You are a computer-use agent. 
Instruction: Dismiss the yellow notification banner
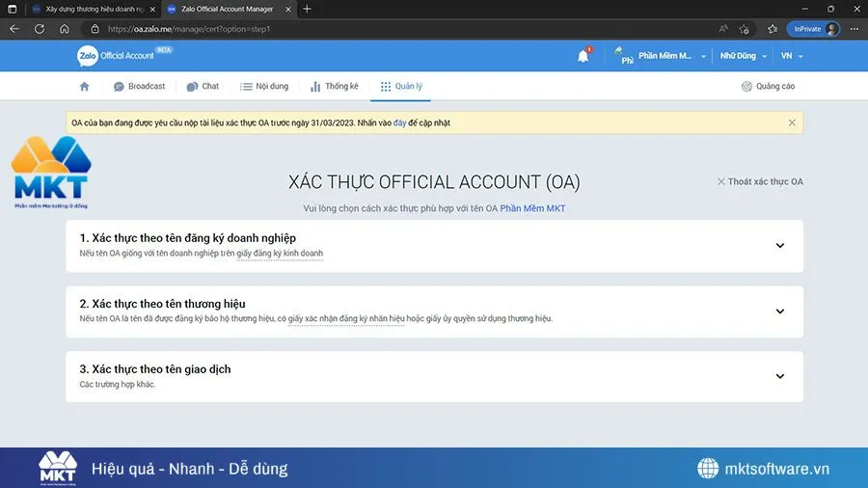pos(792,122)
